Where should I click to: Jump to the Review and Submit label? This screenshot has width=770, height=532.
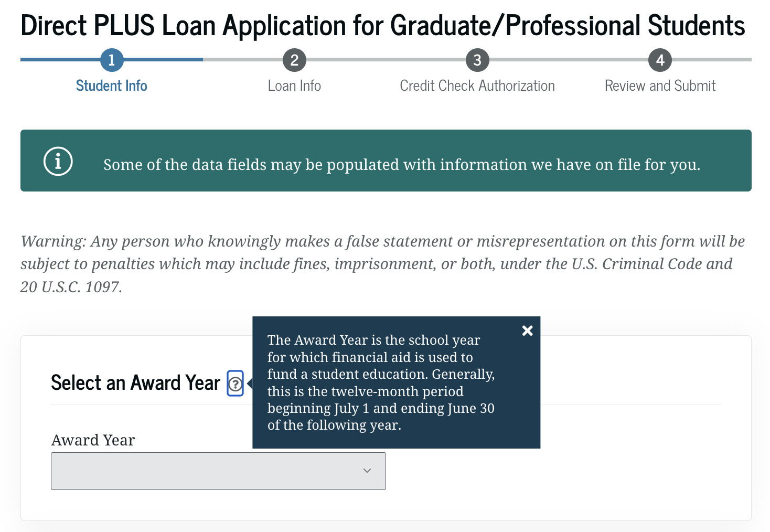660,85
